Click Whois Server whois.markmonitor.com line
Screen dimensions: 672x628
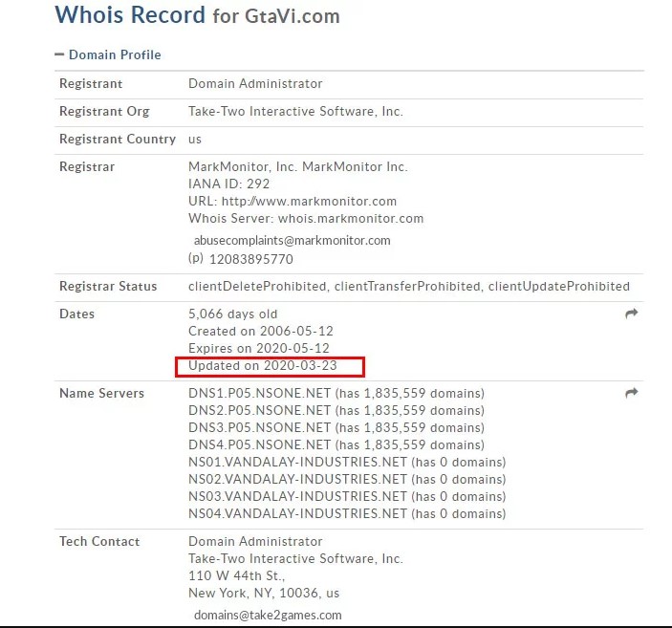click(306, 218)
